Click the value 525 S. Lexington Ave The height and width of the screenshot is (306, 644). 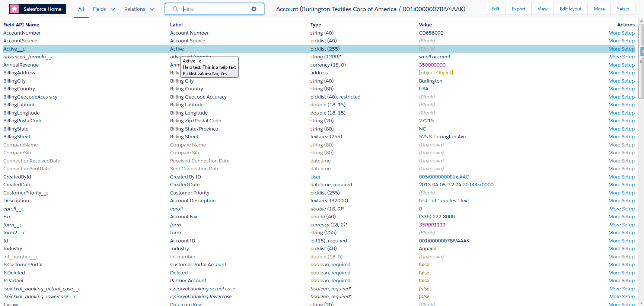(442, 137)
